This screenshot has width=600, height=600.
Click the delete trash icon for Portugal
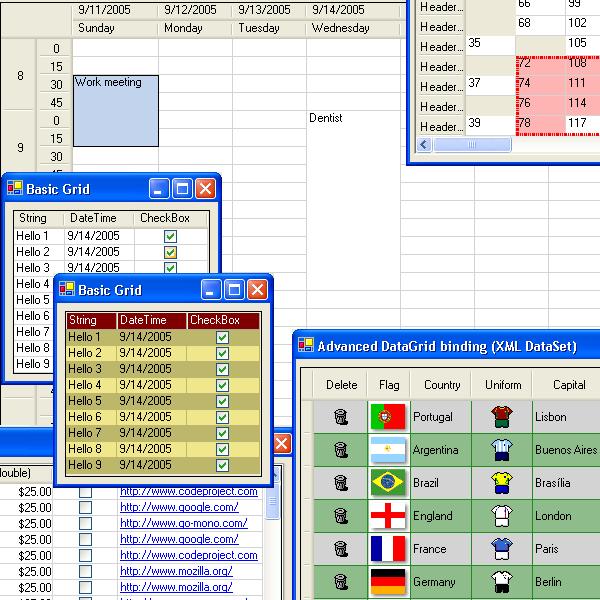(341, 417)
